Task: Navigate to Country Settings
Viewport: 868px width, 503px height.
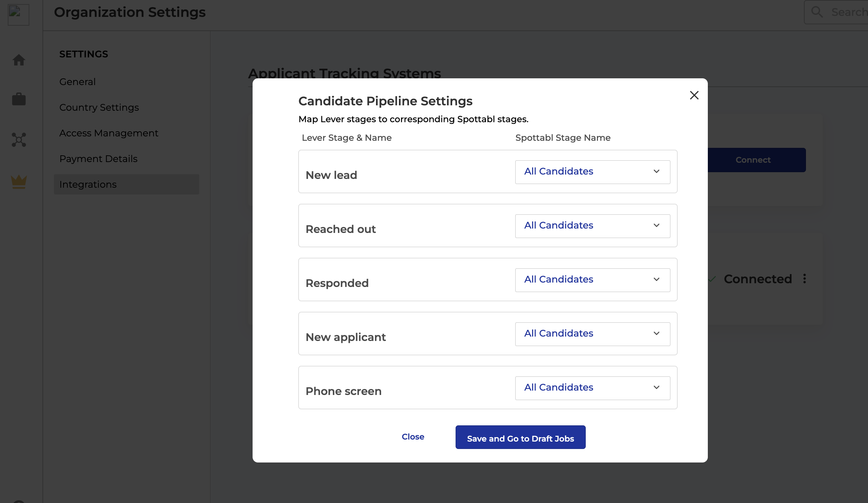Action: coord(99,107)
